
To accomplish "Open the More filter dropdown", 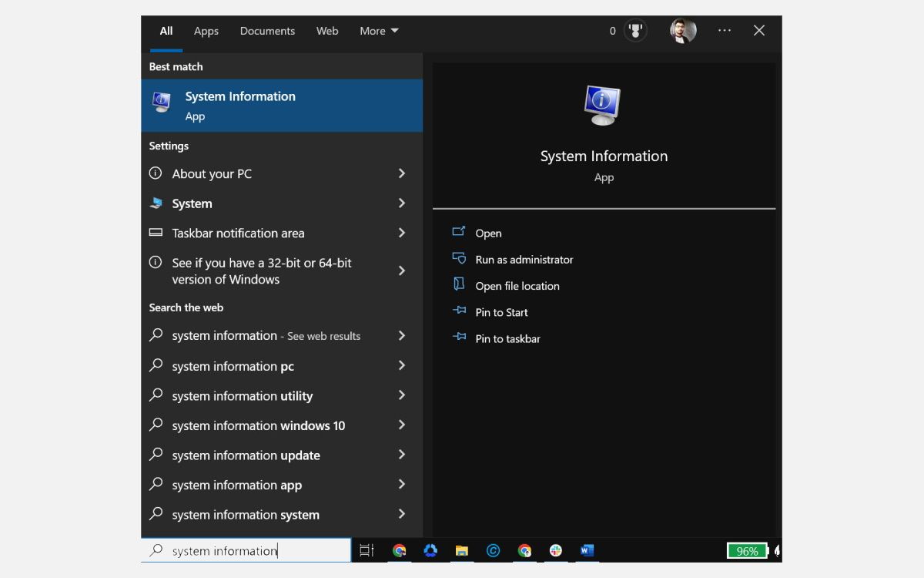I will point(379,31).
